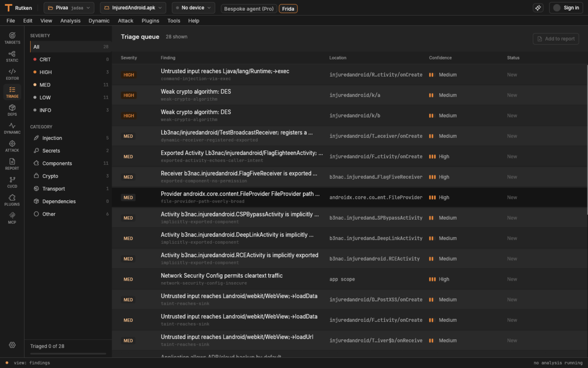Open the Attack menu
Viewport: 588px width, 368px height.
pos(125,21)
